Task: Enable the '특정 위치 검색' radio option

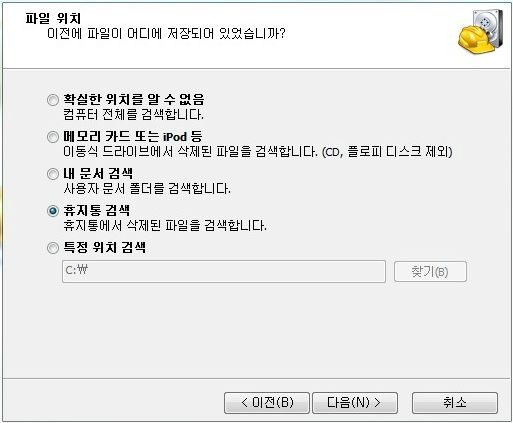Action: click(x=53, y=248)
